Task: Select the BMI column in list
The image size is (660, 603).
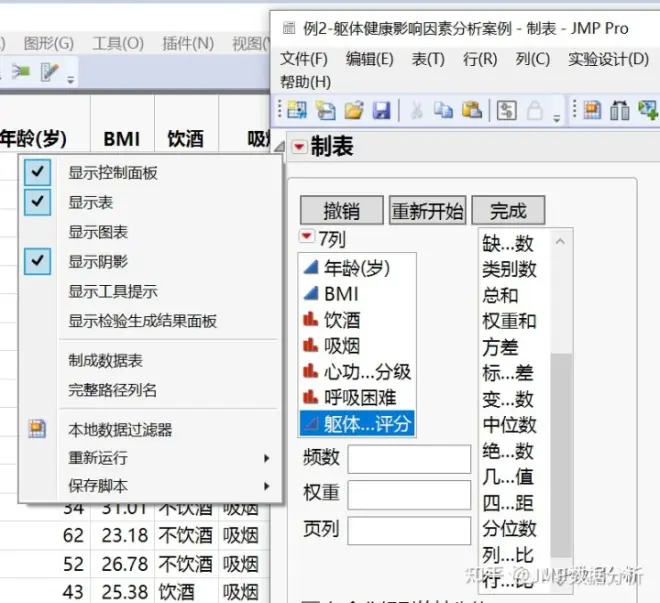Action: (x=357, y=294)
